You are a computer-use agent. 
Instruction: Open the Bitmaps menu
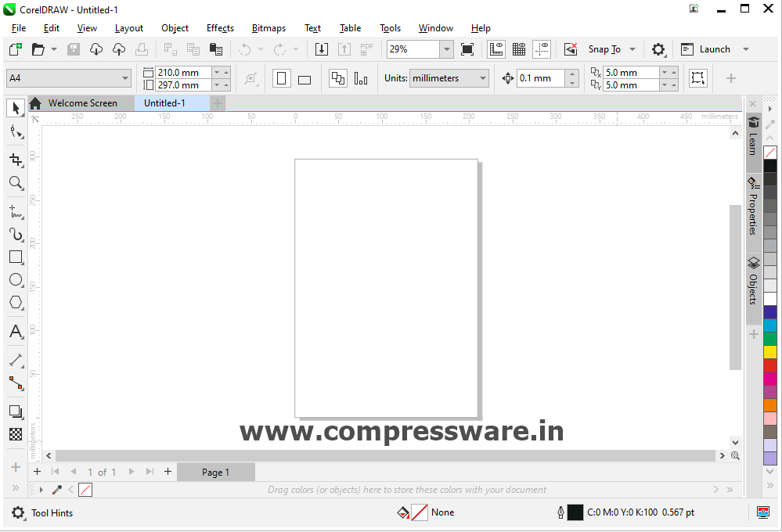coord(268,28)
